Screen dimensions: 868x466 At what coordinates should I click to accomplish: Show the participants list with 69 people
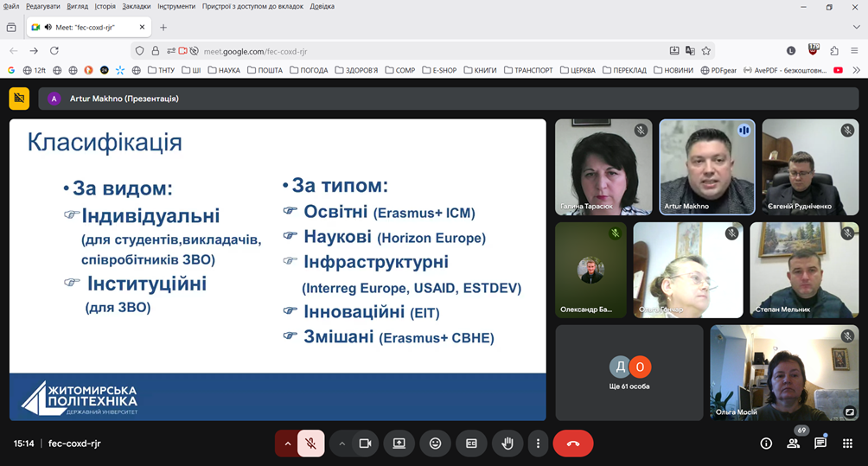point(793,444)
